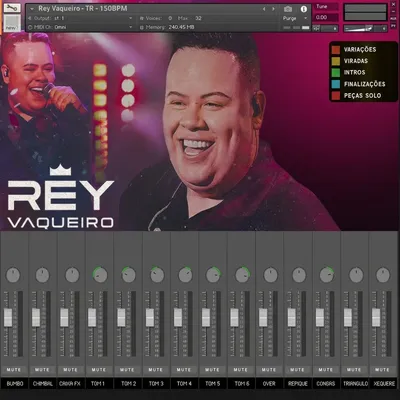Mute the REPIQUE channel
Image resolution: width=400 pixels, height=400 pixels.
[x=297, y=370]
